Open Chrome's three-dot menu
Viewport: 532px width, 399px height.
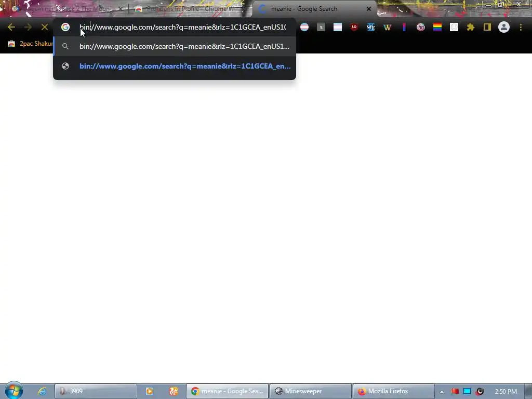[x=521, y=27]
